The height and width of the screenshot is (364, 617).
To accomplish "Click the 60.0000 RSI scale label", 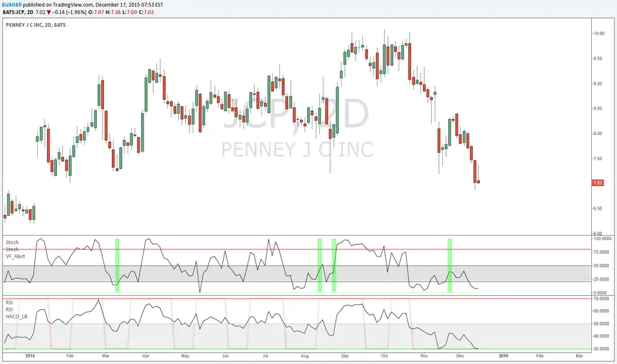I will (x=601, y=311).
